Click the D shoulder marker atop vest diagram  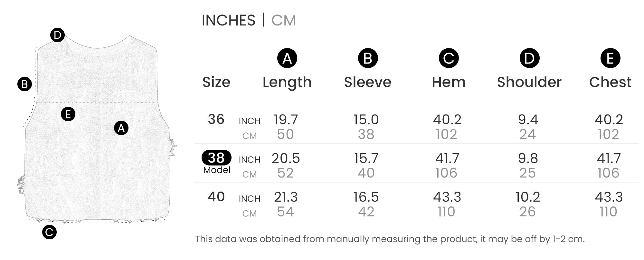57,35
